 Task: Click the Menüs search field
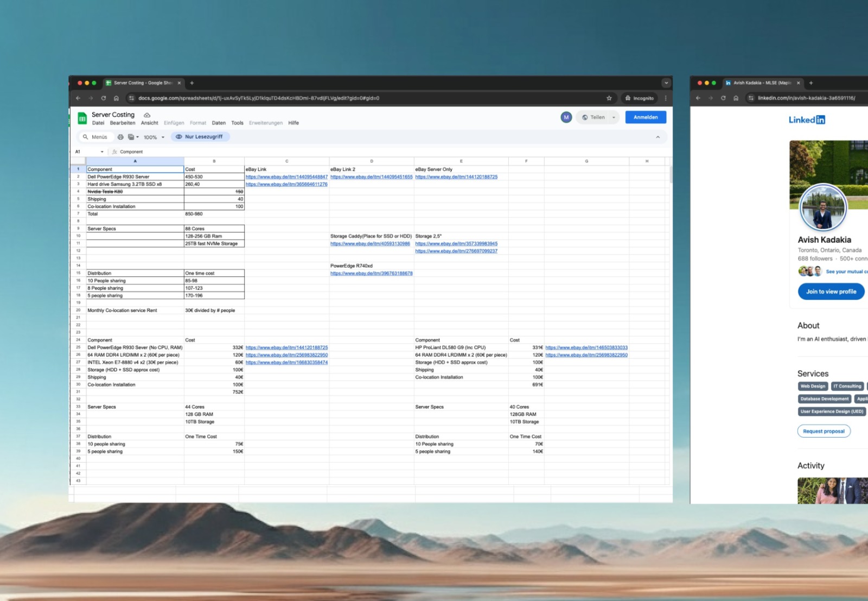[99, 137]
